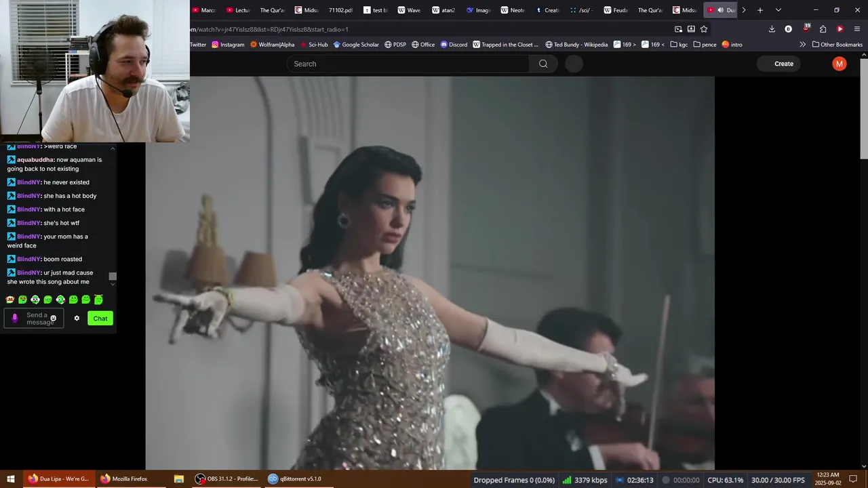This screenshot has width=868, height=488.
Task: Open the chat settings gear icon
Action: pos(77,318)
